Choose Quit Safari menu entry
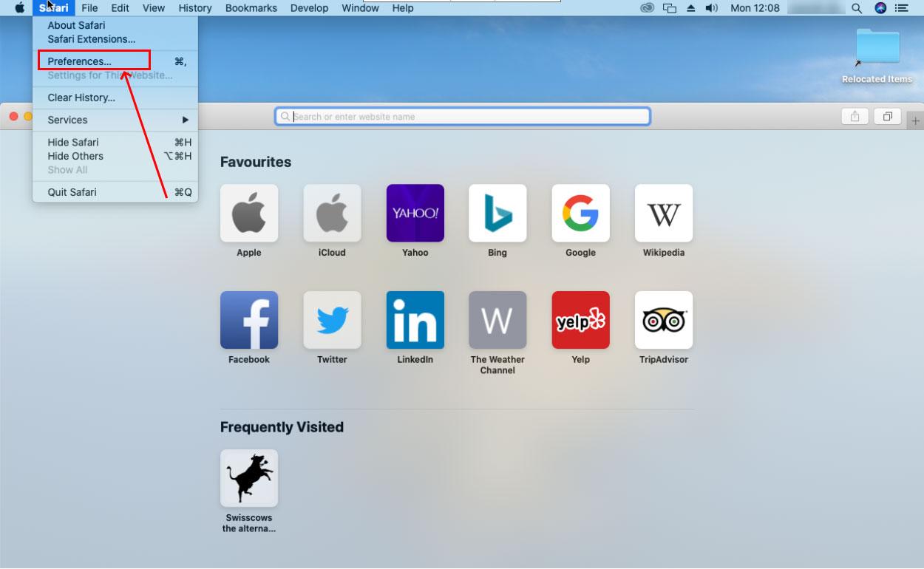This screenshot has width=924, height=569. 115,192
